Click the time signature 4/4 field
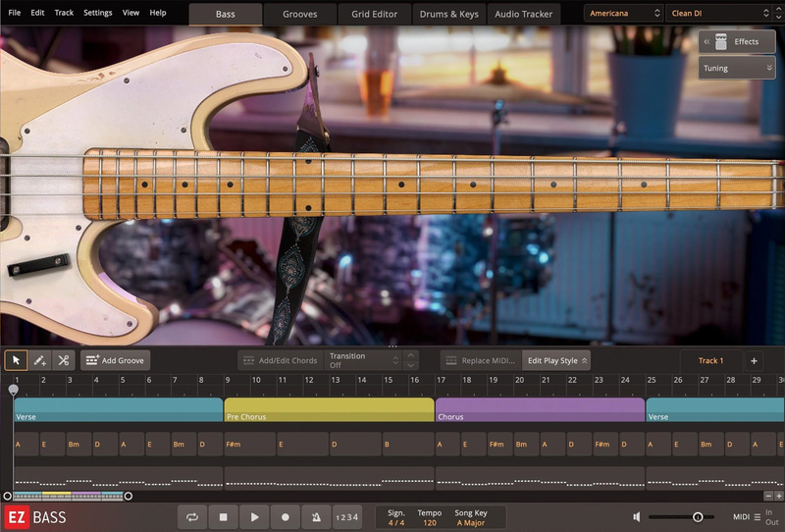 [396, 517]
